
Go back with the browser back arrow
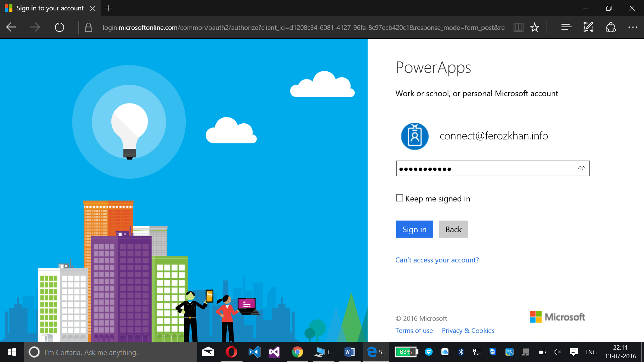coord(11,27)
